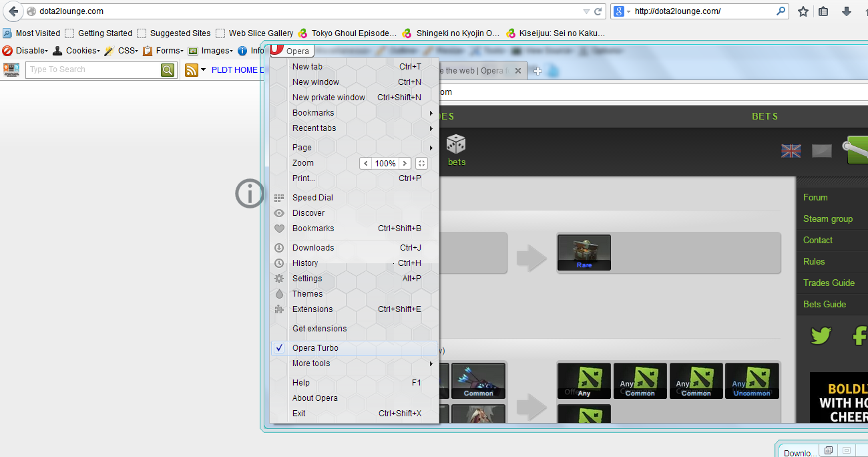Add new Opera tab with plus button
Image resolution: width=868 pixels, height=457 pixels.
pyautogui.click(x=537, y=71)
